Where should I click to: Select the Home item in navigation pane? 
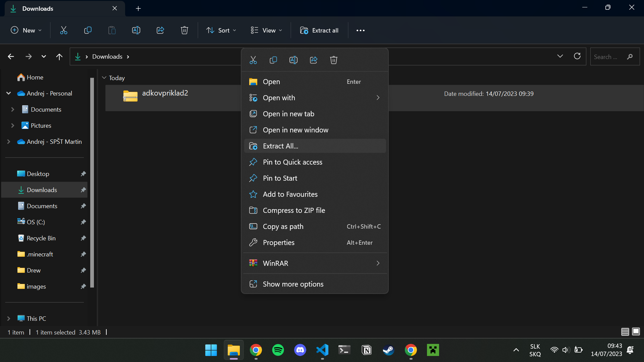[45, 77]
